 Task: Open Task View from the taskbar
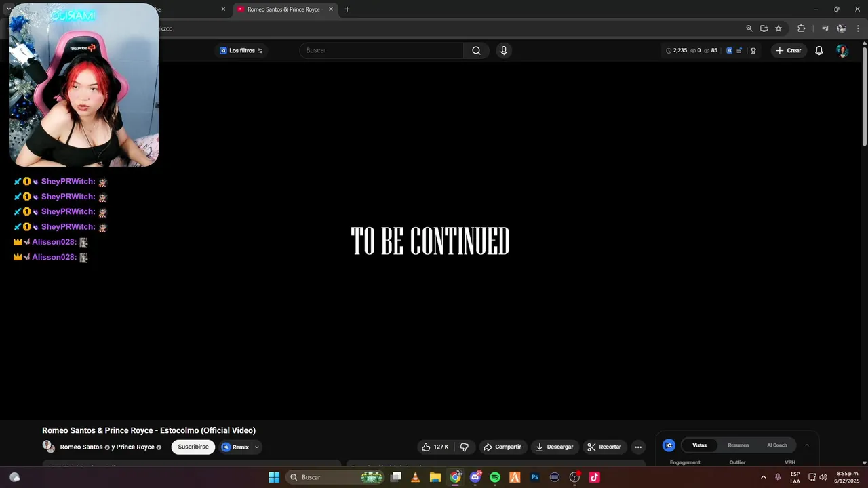(x=395, y=477)
